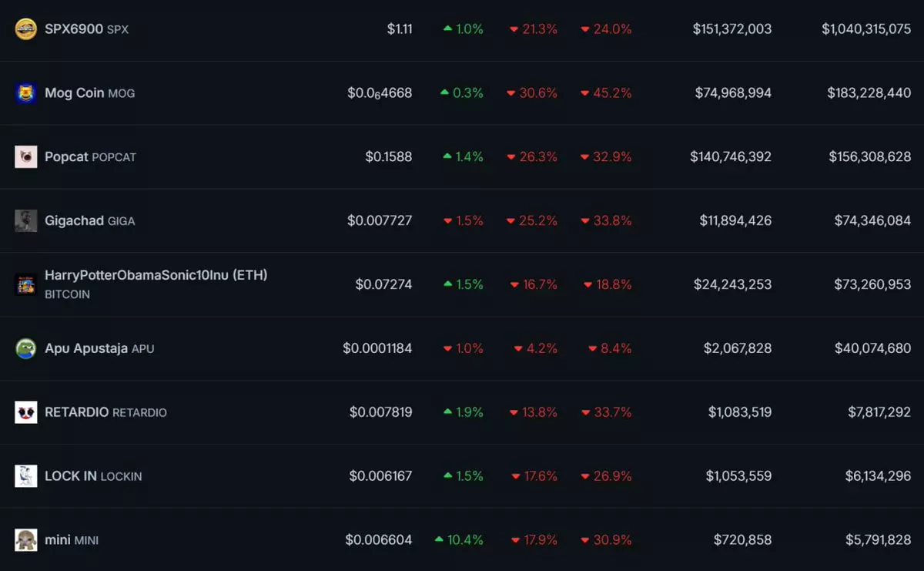The image size is (924, 571).
Task: Go to the Popcat coin page
Action: point(67,157)
